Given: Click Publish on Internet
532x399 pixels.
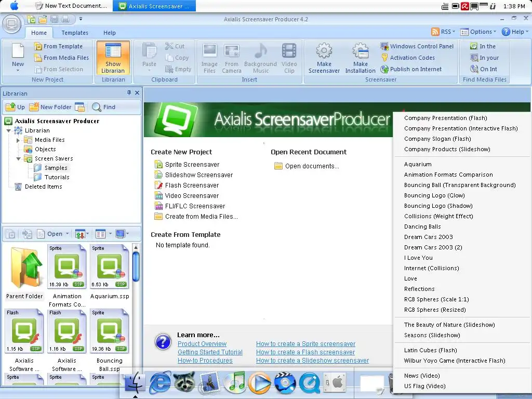Looking at the screenshot, I should [411, 69].
